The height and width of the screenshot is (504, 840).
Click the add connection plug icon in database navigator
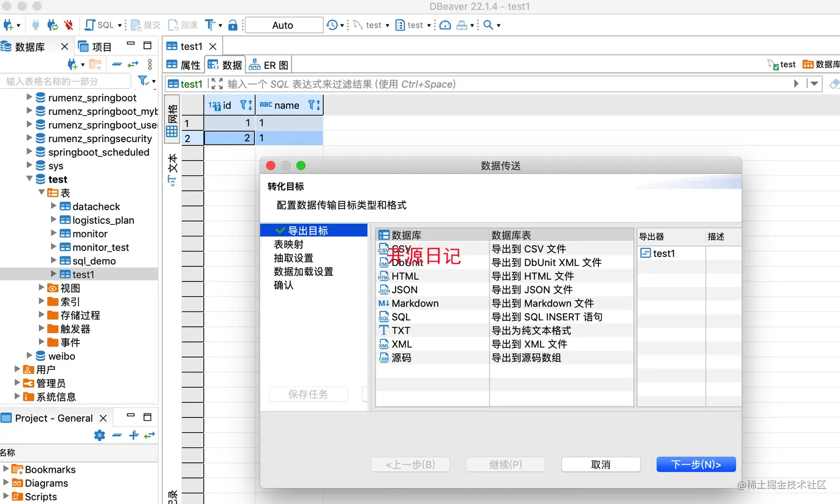click(72, 64)
